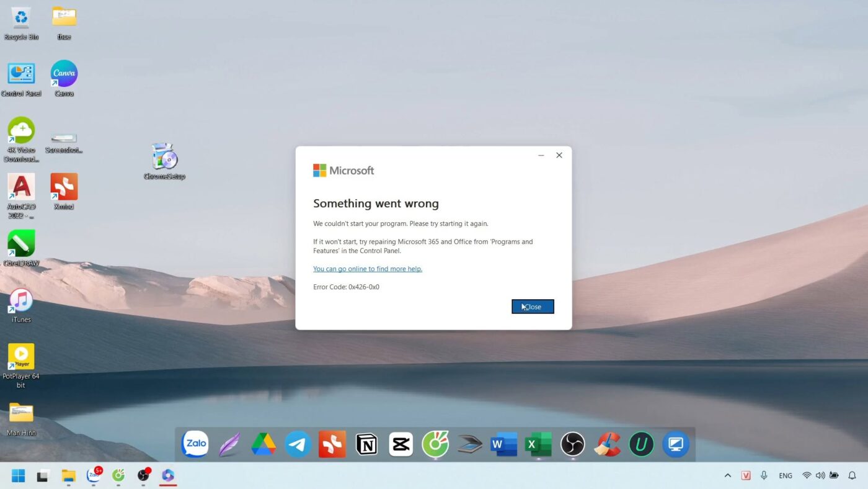The width and height of the screenshot is (868, 489).
Task: Select the 'thue' folder on the desktop
Action: [64, 24]
